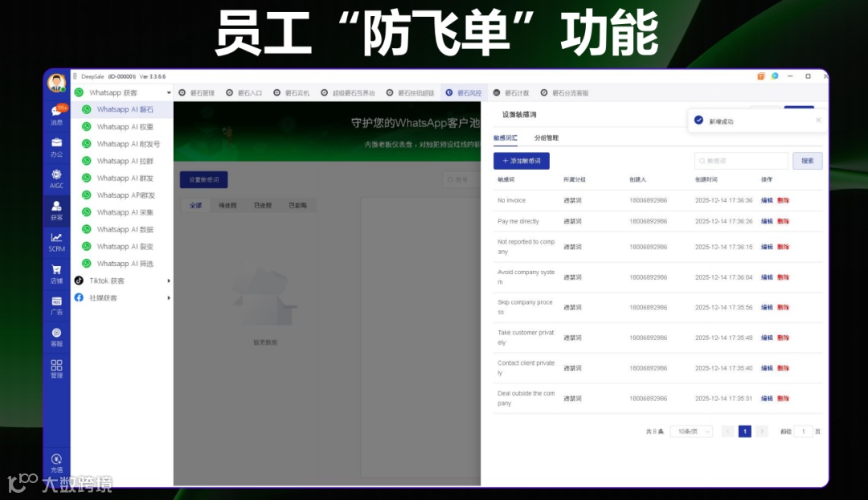The image size is (868, 500).
Task: Click the 搜索 search button
Action: point(808,161)
